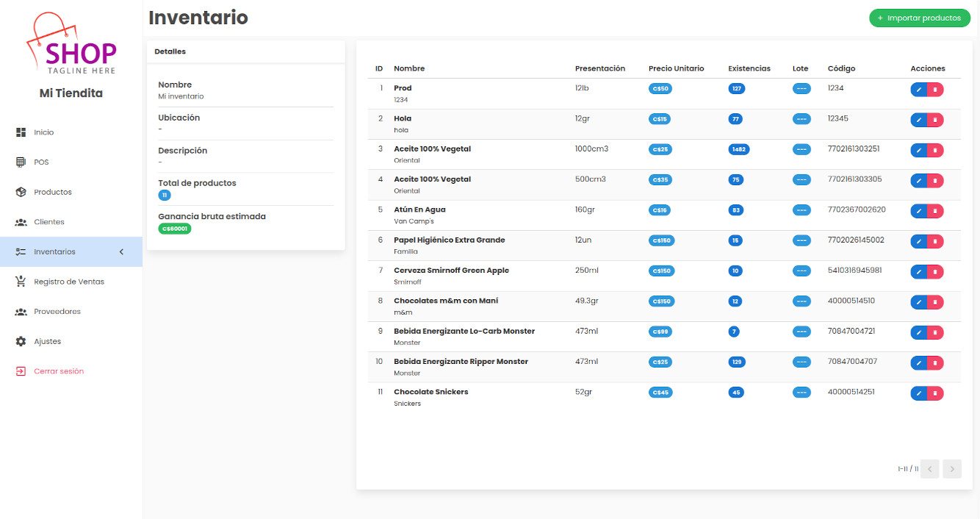Click the Proveedores group icon

[x=21, y=312]
